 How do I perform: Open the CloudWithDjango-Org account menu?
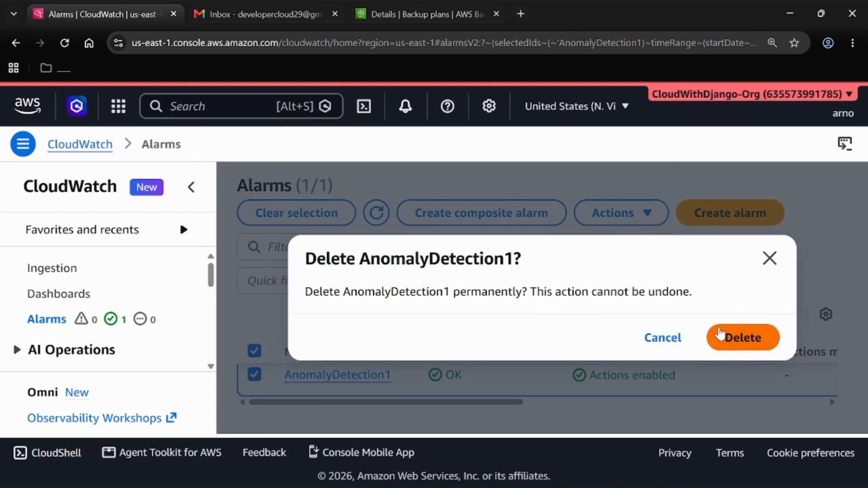click(752, 94)
